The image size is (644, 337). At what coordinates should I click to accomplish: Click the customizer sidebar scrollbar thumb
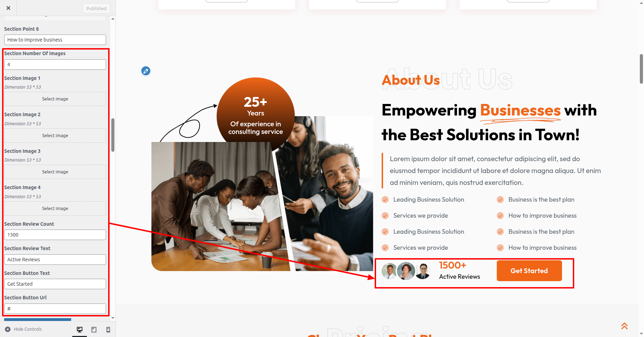coord(113,135)
